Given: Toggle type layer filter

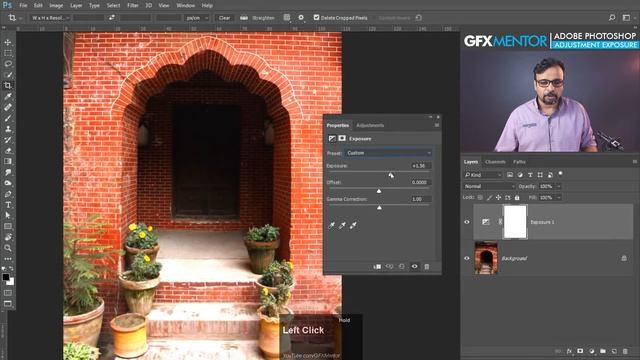Looking at the screenshot, I should point(530,175).
